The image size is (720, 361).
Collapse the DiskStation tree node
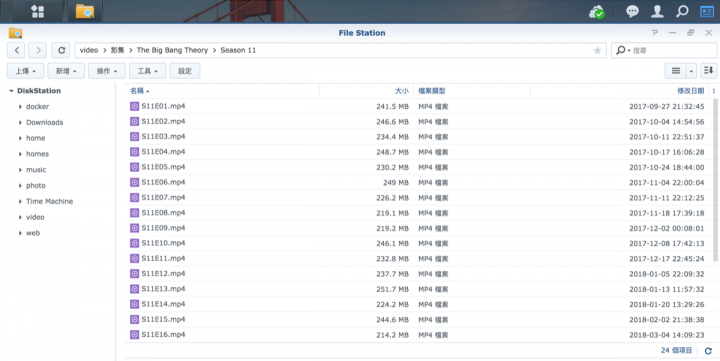tap(11, 91)
